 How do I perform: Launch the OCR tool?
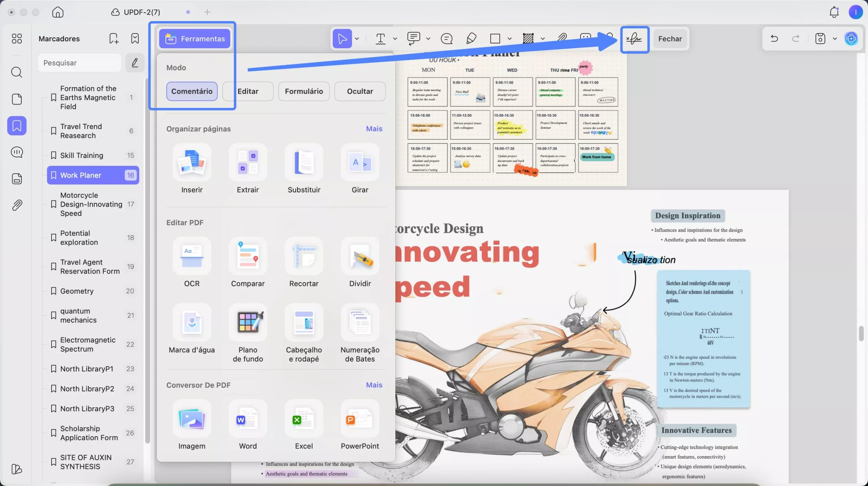click(192, 263)
